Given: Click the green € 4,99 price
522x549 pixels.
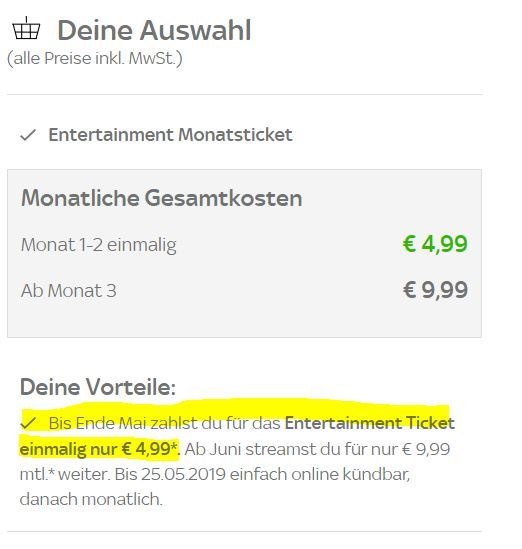Looking at the screenshot, I should click(435, 244).
